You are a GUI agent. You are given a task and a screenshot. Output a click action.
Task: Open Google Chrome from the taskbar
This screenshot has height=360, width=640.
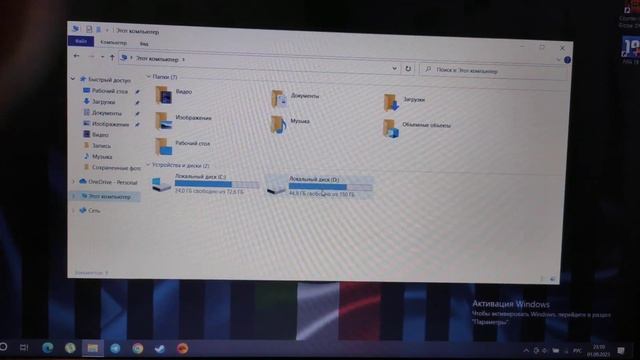pyautogui.click(x=138, y=348)
